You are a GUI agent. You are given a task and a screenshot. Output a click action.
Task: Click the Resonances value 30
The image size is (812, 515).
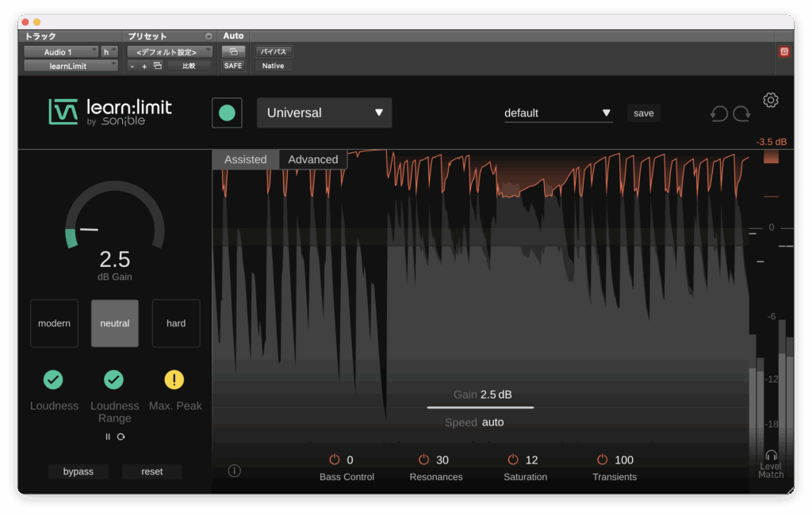coord(442,460)
